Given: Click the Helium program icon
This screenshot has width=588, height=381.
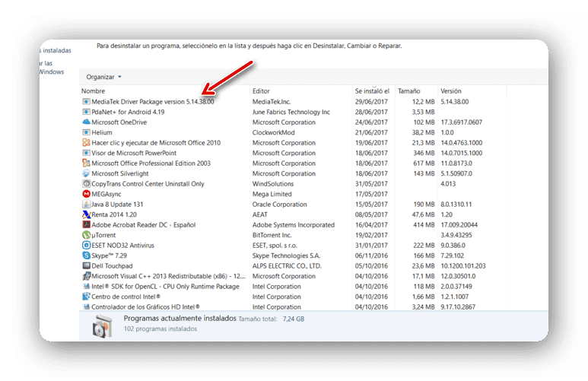Looking at the screenshot, I should pyautogui.click(x=86, y=132).
